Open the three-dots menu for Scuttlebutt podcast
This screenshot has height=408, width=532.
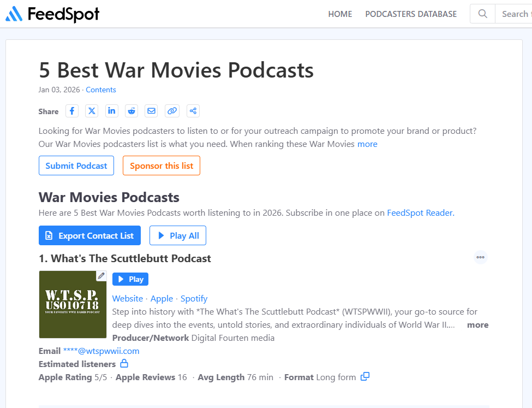pyautogui.click(x=480, y=257)
